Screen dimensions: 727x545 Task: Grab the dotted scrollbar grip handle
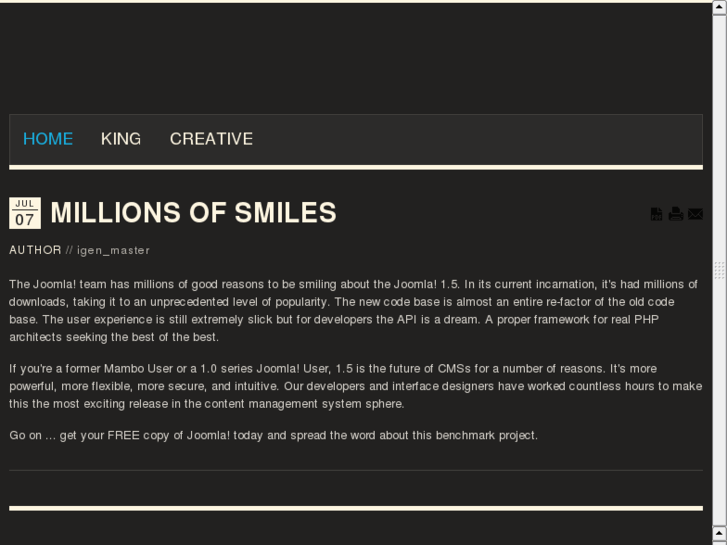pyautogui.click(x=719, y=270)
